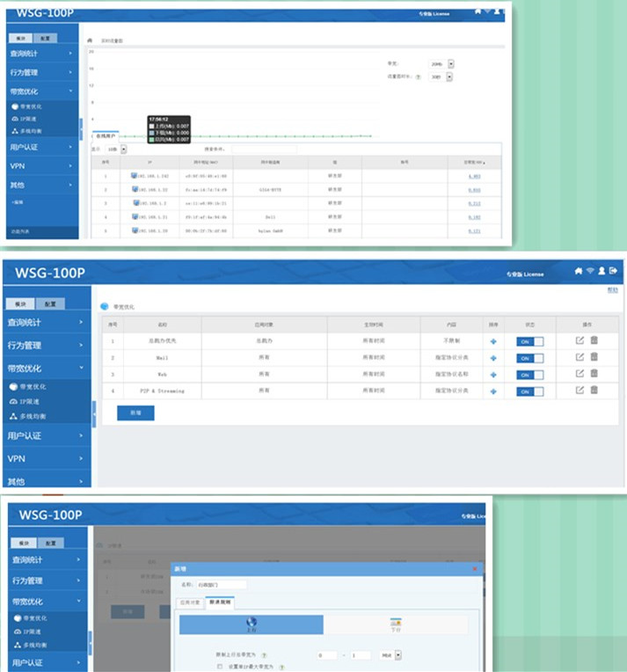Open the 帮助 link at top right
The height and width of the screenshot is (672, 627).
click(613, 289)
